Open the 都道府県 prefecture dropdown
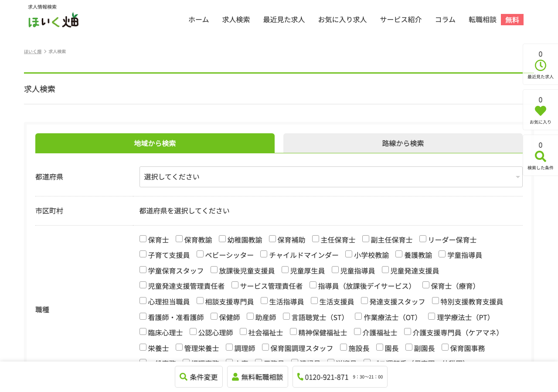The width and height of the screenshot is (558, 392). [x=331, y=177]
